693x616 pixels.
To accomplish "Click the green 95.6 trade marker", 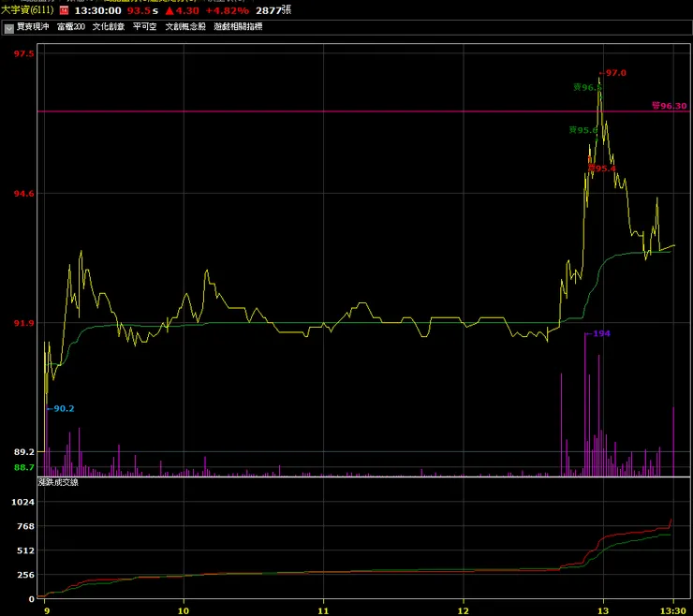I will click(x=583, y=130).
